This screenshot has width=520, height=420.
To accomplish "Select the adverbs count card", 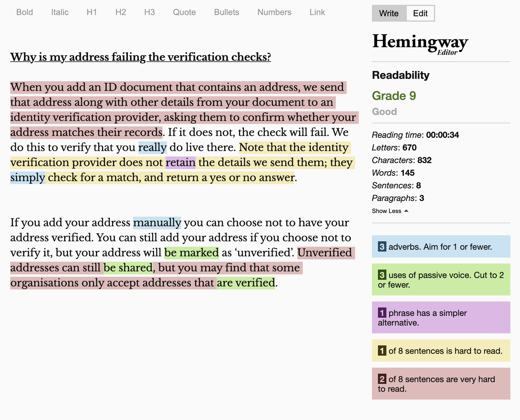I will [441, 246].
